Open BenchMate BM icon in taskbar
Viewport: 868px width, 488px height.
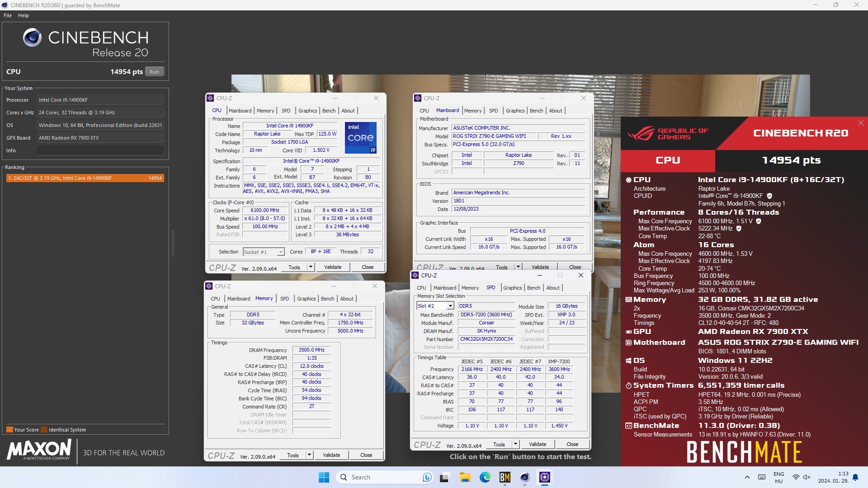[x=505, y=477]
